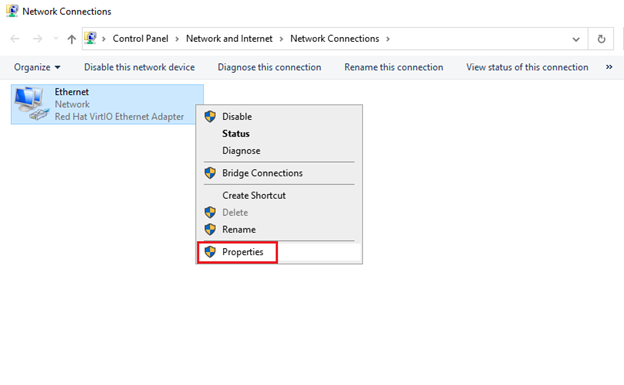The width and height of the screenshot is (624, 385).
Task: Click the Forward navigation arrow
Action: pos(37,39)
